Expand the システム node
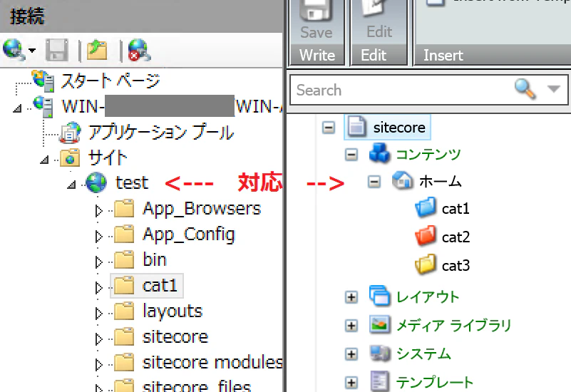 [x=351, y=354]
